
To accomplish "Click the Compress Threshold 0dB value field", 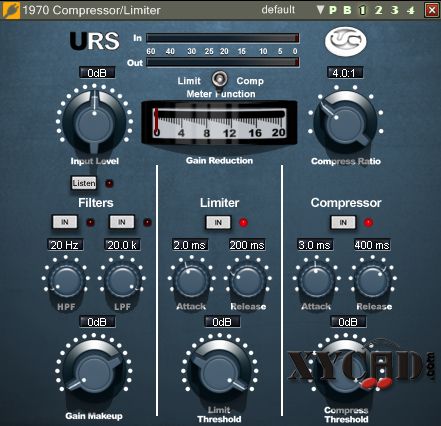I will pyautogui.click(x=348, y=322).
